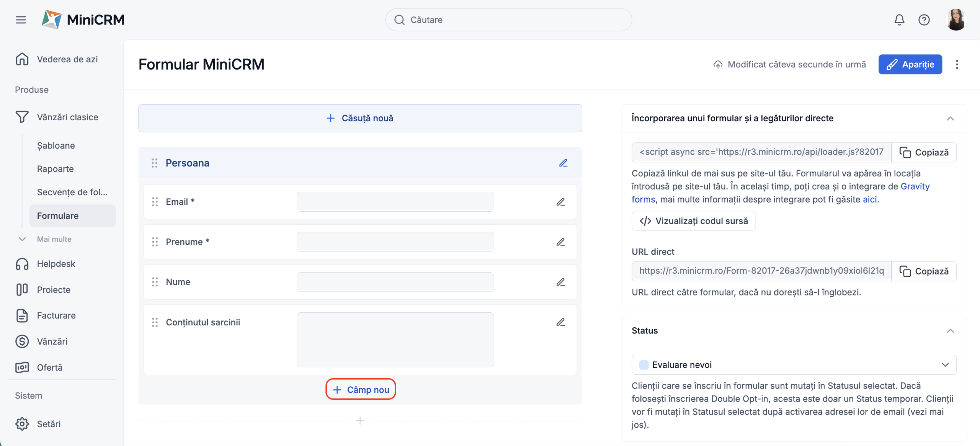The image size is (980, 446).
Task: Open the hamburger menu icon
Action: (x=21, y=20)
